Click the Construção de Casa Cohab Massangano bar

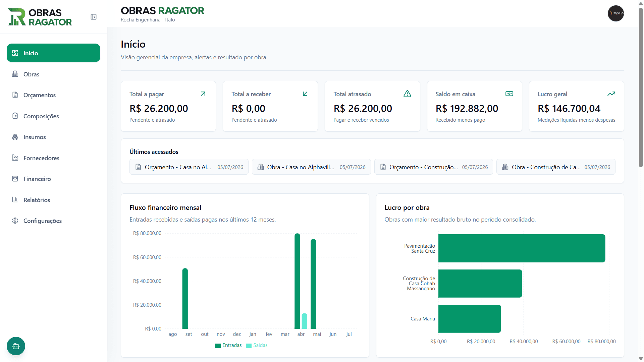tap(480, 284)
